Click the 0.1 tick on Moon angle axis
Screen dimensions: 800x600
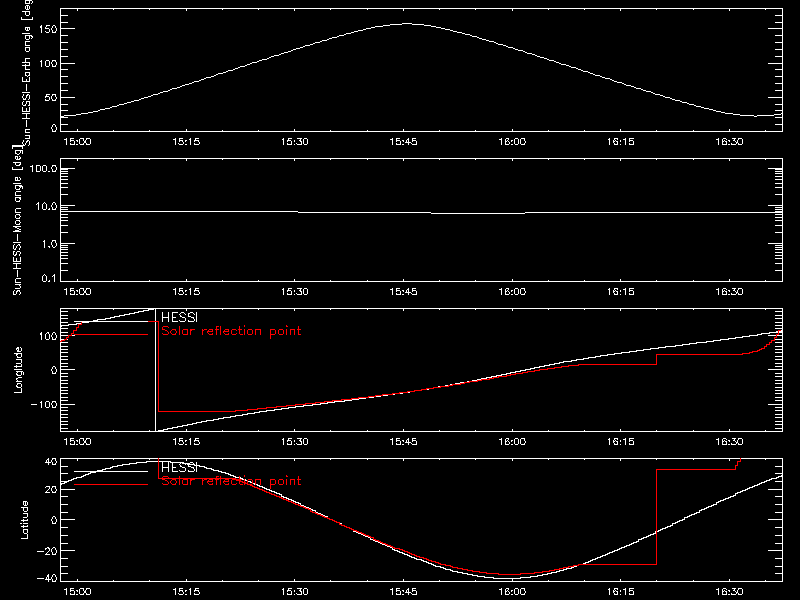pyautogui.click(x=49, y=278)
